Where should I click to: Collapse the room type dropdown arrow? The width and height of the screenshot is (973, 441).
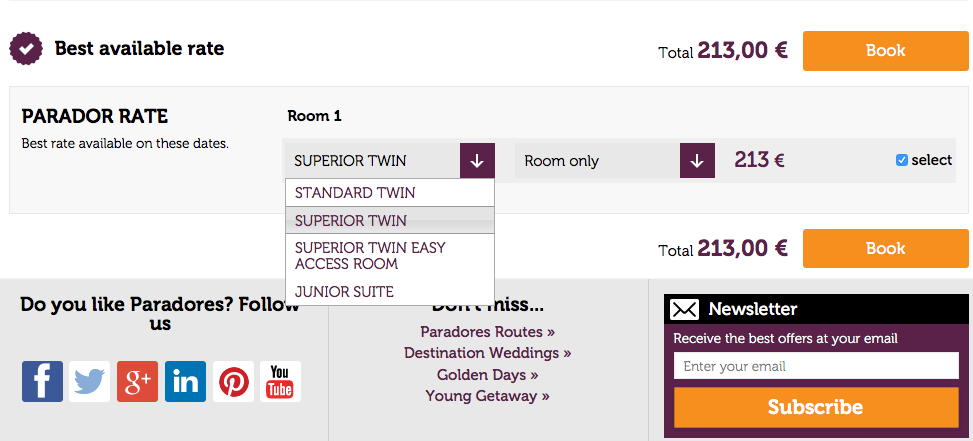(477, 161)
